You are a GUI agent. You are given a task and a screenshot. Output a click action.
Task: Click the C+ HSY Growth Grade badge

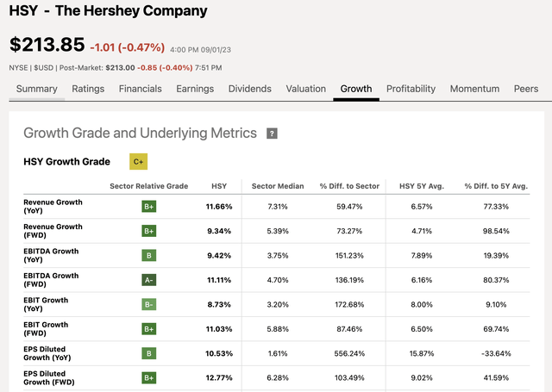point(138,162)
